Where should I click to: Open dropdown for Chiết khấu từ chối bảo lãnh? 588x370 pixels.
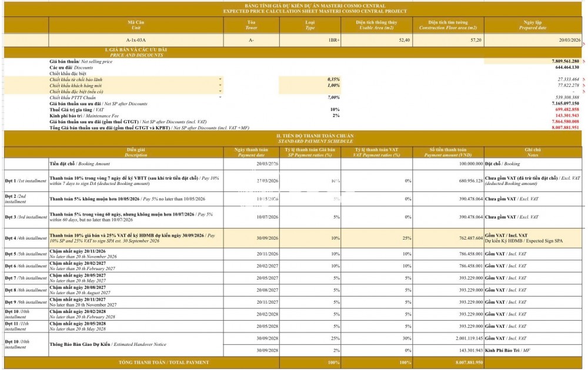click(220, 79)
